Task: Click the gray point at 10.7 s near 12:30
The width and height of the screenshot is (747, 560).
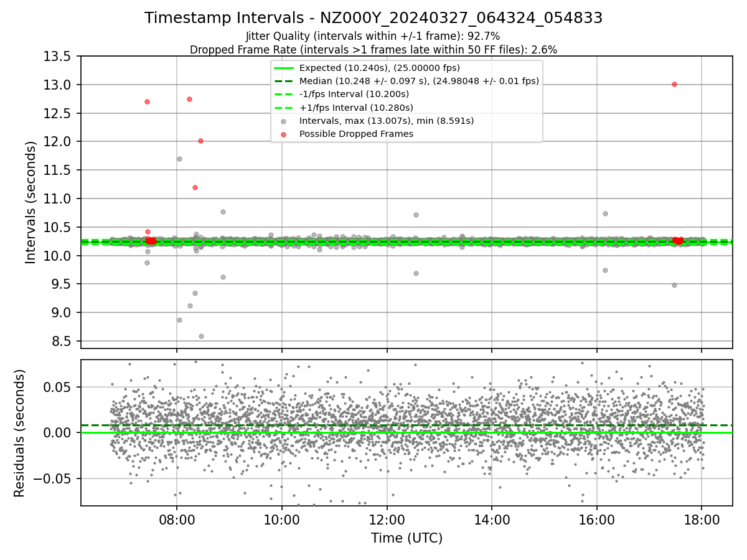Action: coord(416,215)
